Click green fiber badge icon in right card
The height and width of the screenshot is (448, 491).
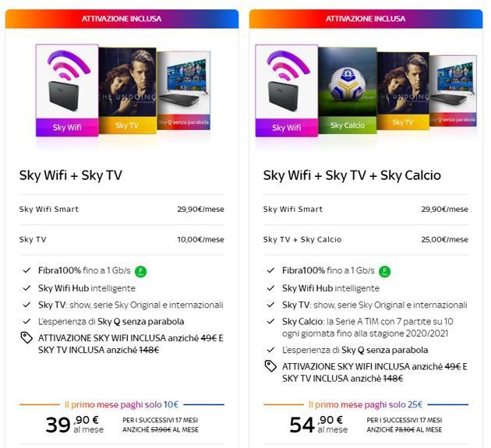pos(385,271)
